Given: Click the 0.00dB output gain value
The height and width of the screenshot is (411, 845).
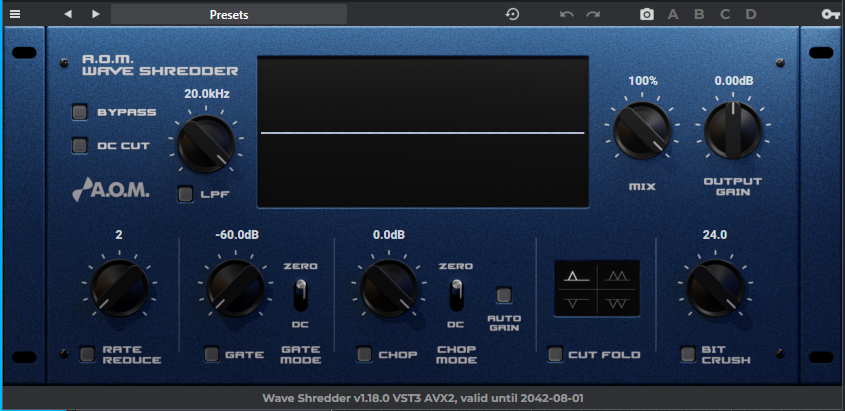Looking at the screenshot, I should (734, 81).
